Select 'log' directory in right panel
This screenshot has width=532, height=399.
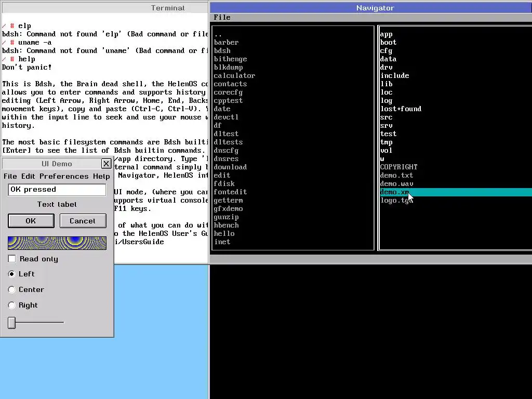click(x=456, y=100)
